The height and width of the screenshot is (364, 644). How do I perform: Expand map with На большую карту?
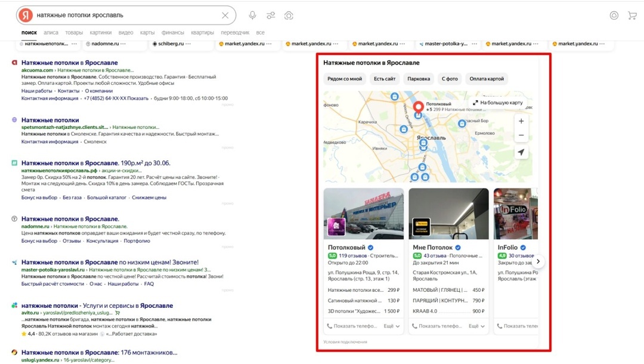(497, 103)
